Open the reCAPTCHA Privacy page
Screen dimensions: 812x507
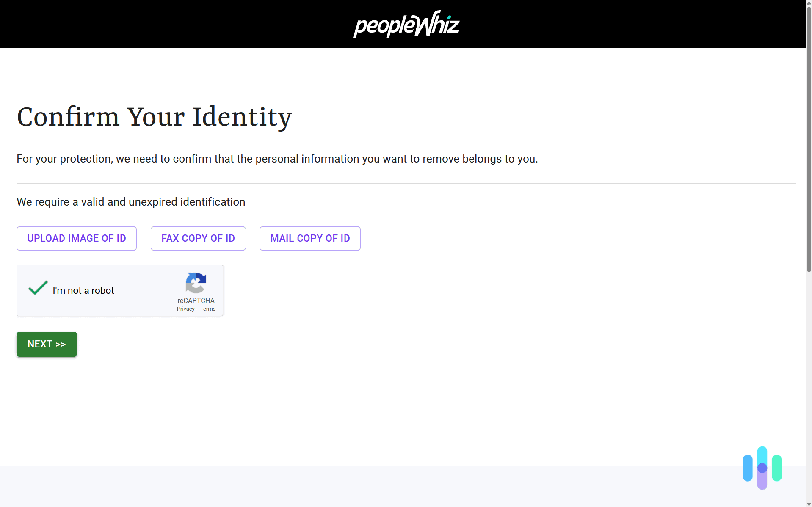point(185,309)
